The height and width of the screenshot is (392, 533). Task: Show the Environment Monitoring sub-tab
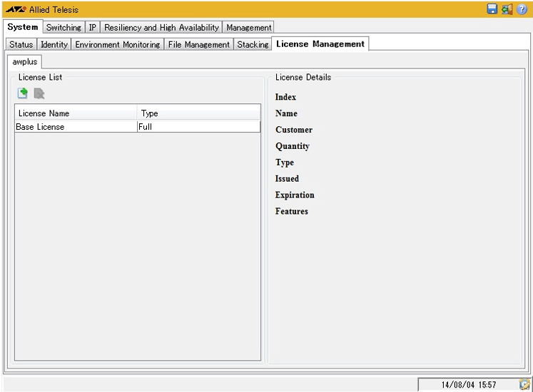118,44
